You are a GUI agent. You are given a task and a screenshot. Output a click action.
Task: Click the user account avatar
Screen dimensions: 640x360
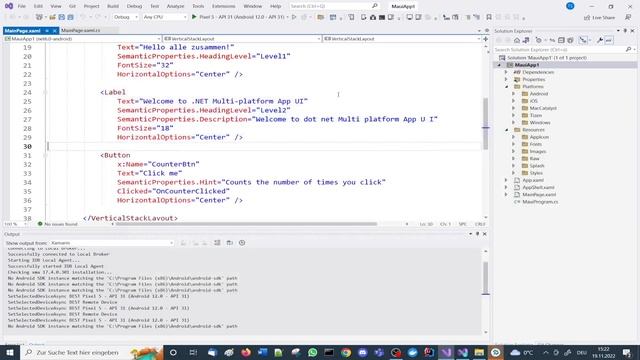pyautogui.click(x=570, y=6)
